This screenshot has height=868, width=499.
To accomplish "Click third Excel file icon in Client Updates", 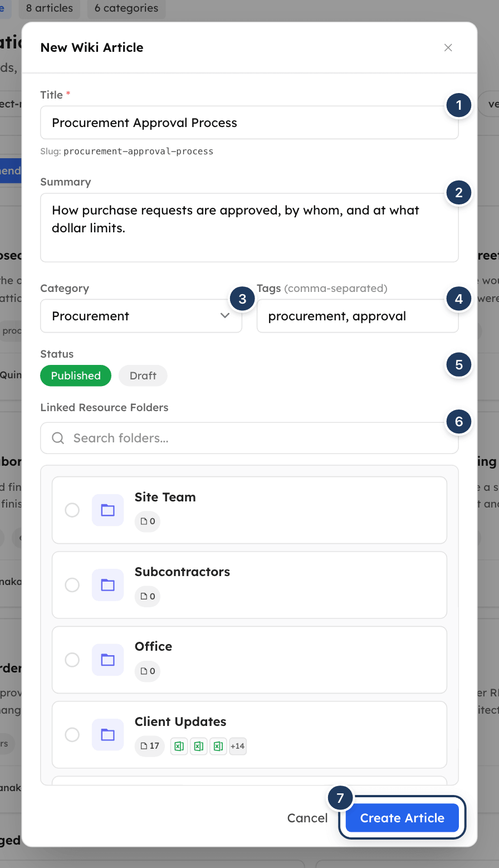I will tap(218, 746).
